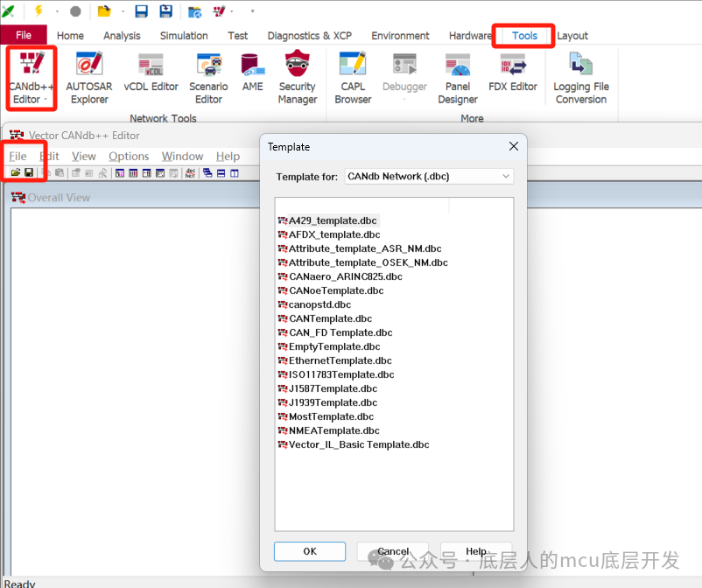
Task: Click the green CANoe application icon
Action: (9, 10)
